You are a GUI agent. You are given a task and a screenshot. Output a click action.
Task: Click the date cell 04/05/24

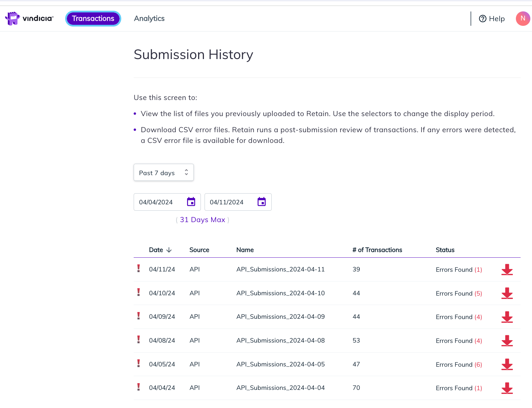pyautogui.click(x=162, y=364)
